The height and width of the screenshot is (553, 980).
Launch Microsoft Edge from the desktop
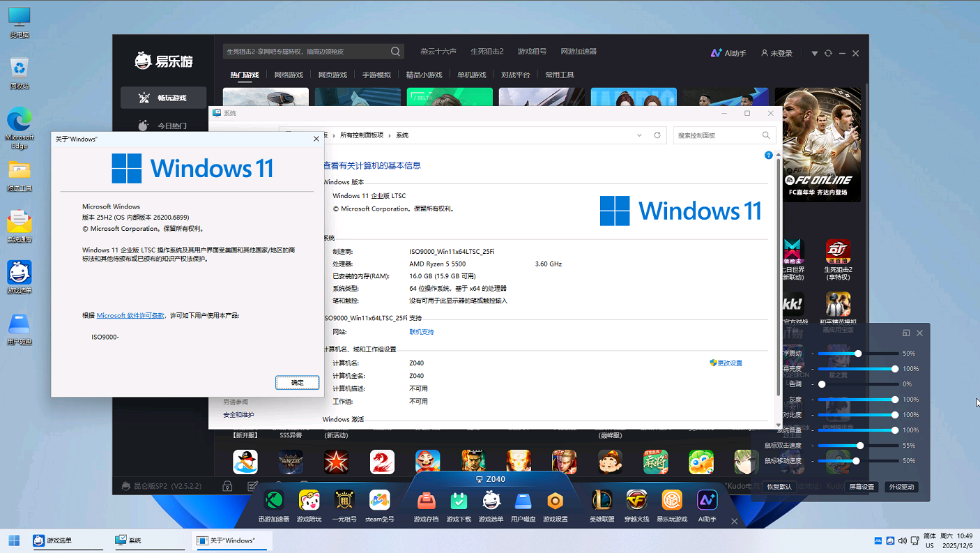19,119
